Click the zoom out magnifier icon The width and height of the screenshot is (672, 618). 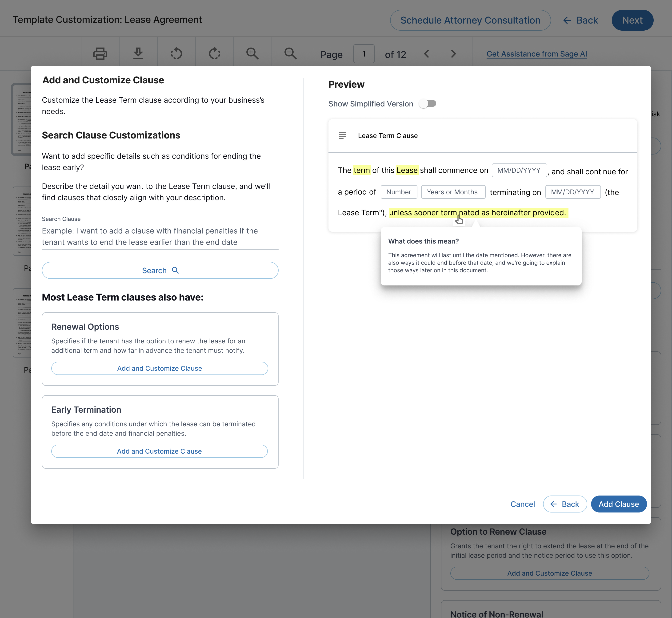click(290, 53)
